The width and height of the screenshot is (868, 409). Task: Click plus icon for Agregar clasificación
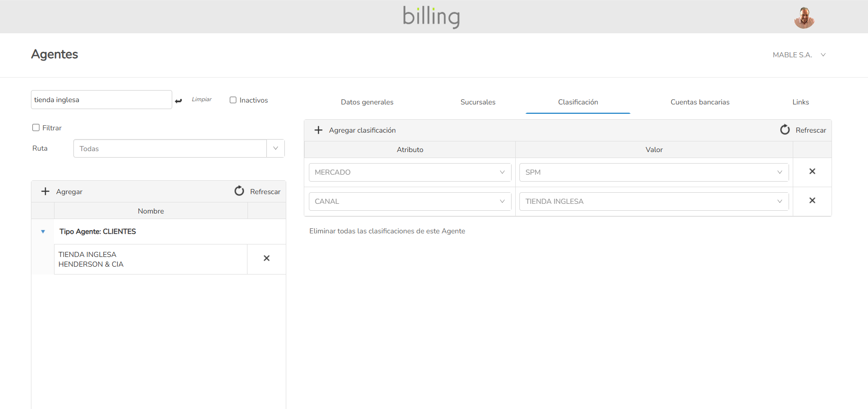pyautogui.click(x=319, y=130)
